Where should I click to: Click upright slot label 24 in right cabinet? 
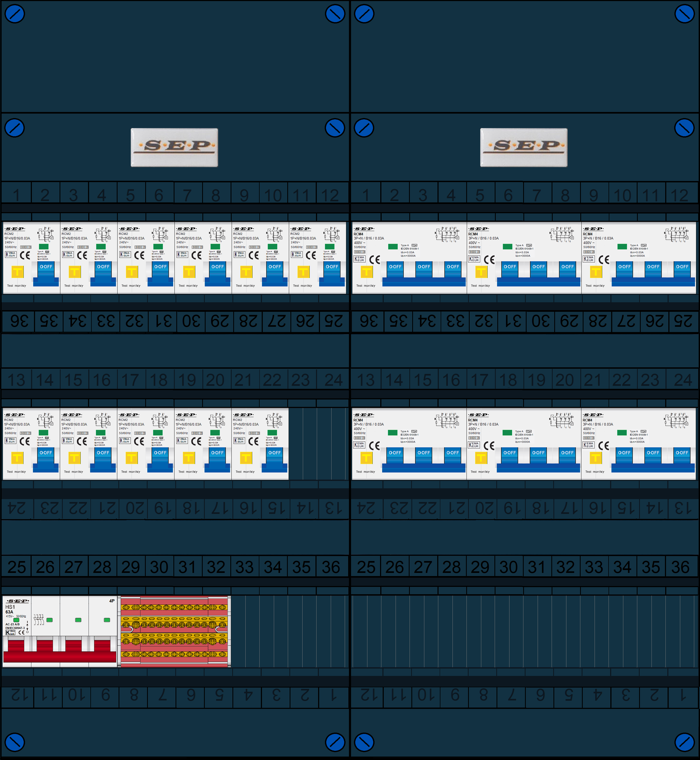tap(683, 380)
